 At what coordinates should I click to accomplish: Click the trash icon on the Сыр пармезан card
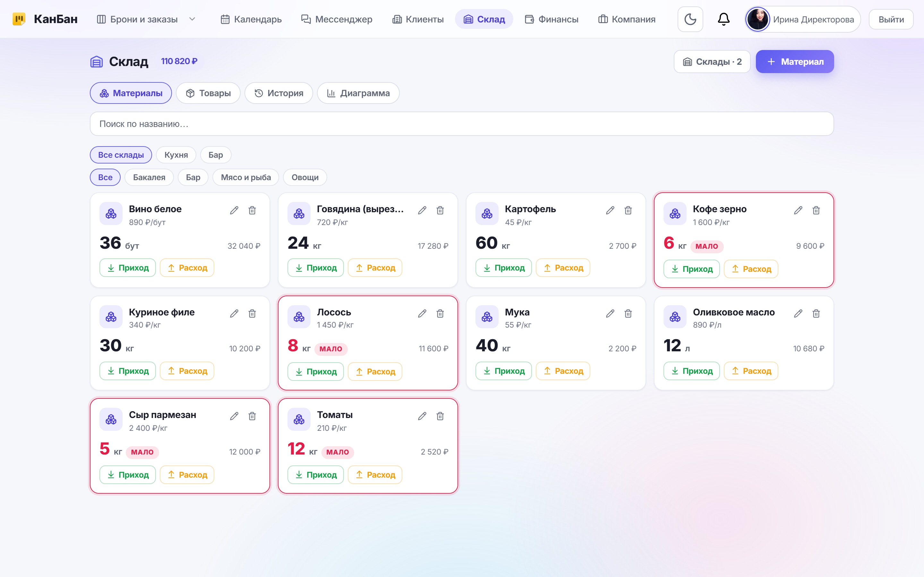pos(252,416)
